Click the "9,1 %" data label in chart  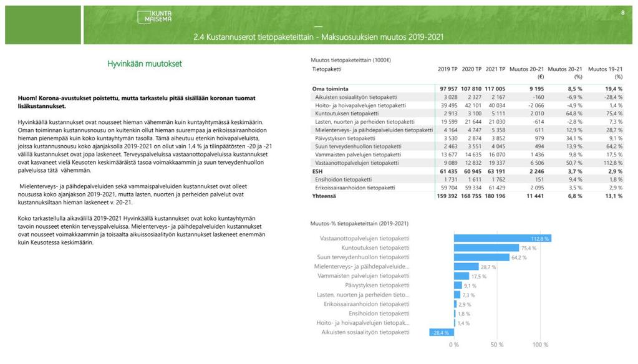coord(470,285)
